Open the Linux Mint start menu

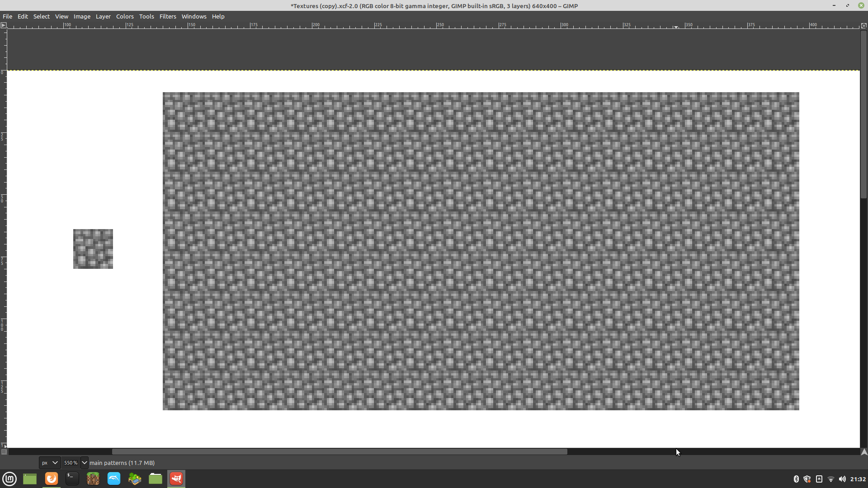9,479
